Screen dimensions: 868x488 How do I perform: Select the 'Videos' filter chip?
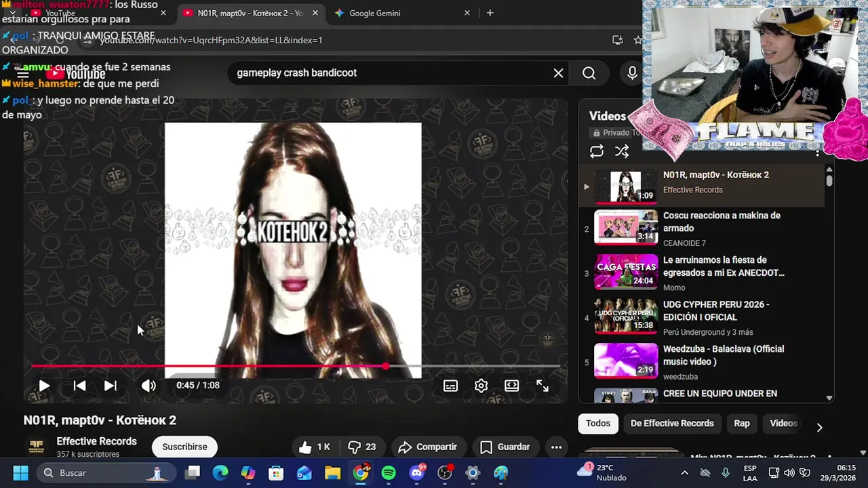coord(783,424)
